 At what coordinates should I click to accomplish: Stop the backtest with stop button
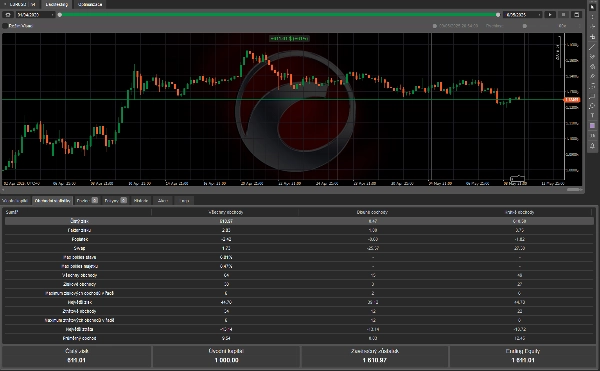point(563,15)
